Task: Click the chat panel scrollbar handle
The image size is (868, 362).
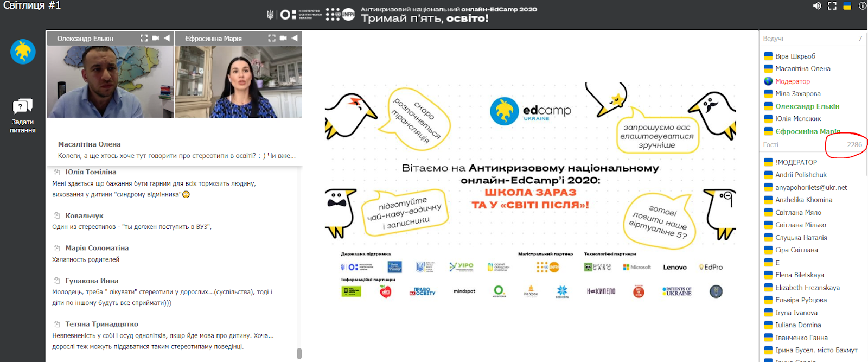Action: pos(299,353)
